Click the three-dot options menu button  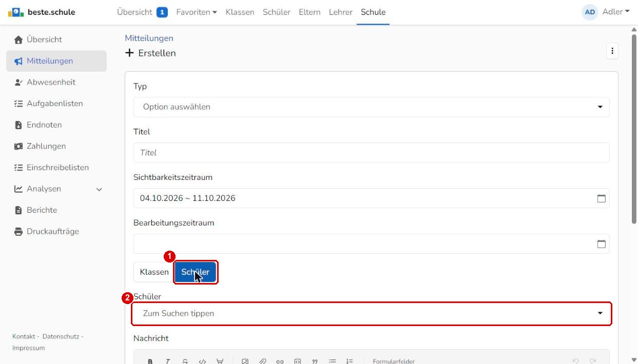coord(612,51)
